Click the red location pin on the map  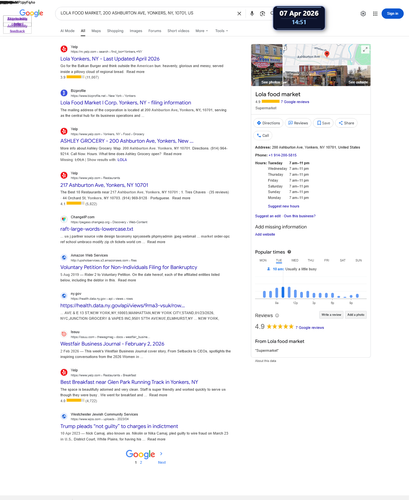327,54
